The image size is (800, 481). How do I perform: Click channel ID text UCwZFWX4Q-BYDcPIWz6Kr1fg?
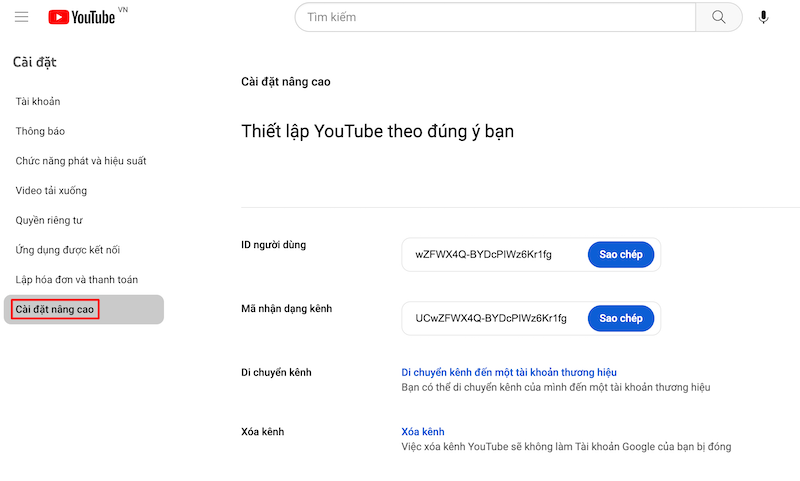coord(491,318)
